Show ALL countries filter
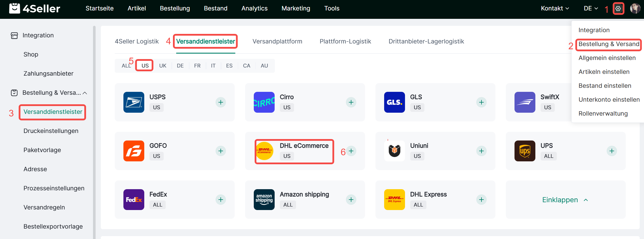The width and height of the screenshot is (644, 239). click(x=126, y=66)
